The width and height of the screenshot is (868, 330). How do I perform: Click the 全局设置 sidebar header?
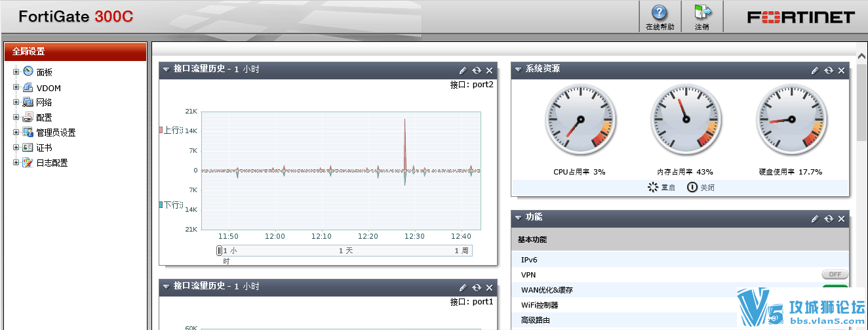click(x=75, y=52)
